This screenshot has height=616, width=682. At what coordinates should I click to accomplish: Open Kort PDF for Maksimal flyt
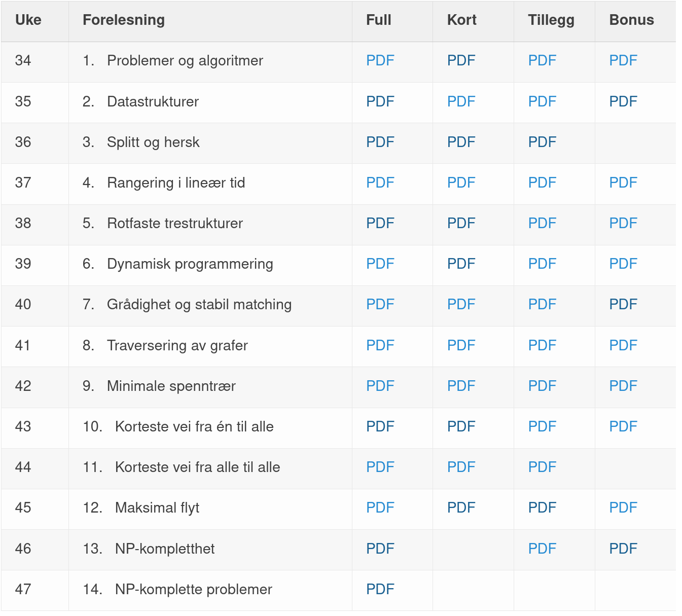tap(461, 508)
